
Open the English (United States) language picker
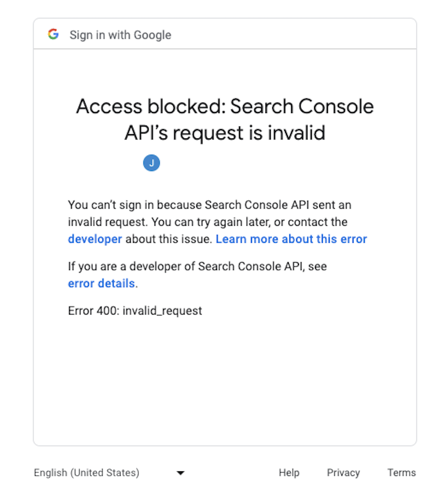pyautogui.click(x=86, y=473)
